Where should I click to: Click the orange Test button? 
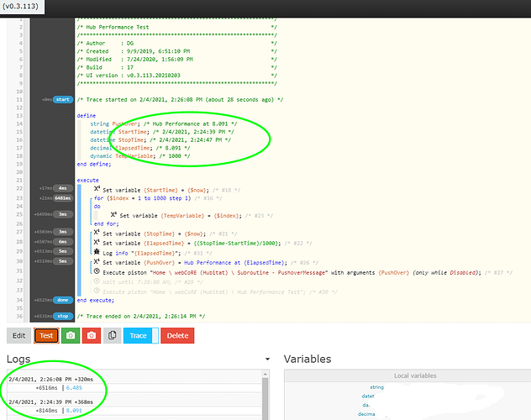coord(46,335)
